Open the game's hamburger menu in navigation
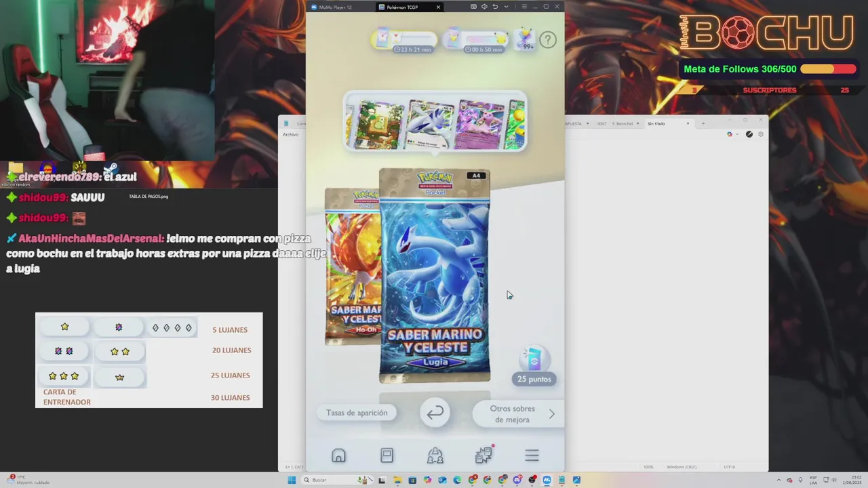This screenshot has height=488, width=868. 532,455
